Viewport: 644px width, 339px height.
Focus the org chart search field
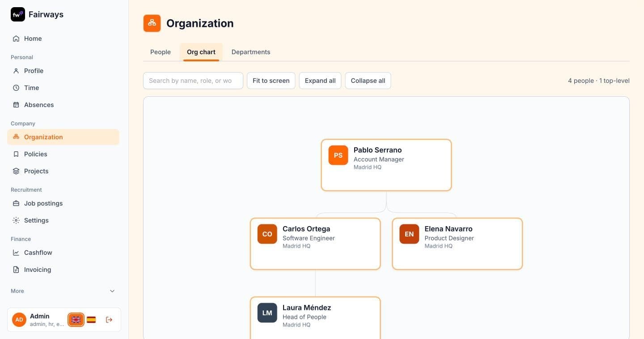(193, 81)
